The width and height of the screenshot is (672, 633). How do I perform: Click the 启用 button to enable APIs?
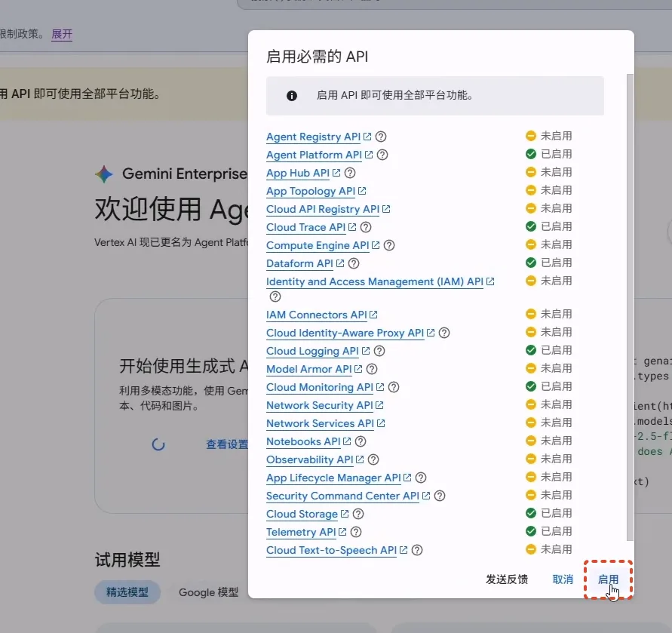(608, 580)
